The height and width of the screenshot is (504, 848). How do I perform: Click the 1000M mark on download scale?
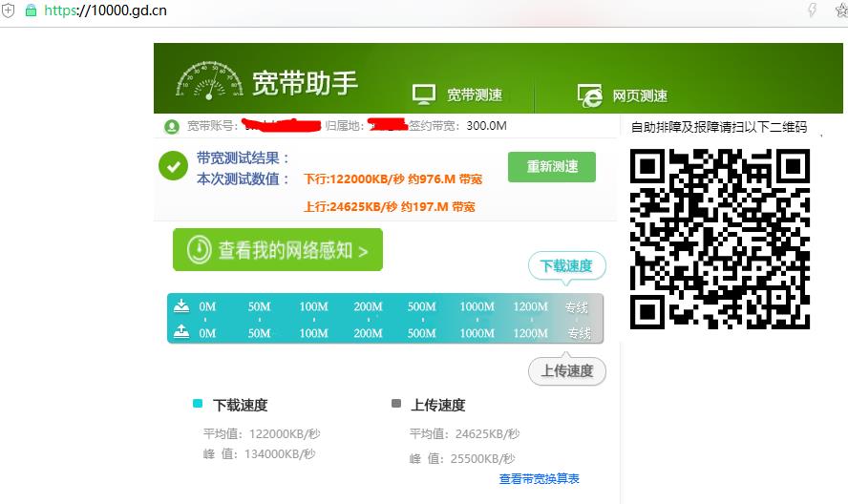[477, 306]
